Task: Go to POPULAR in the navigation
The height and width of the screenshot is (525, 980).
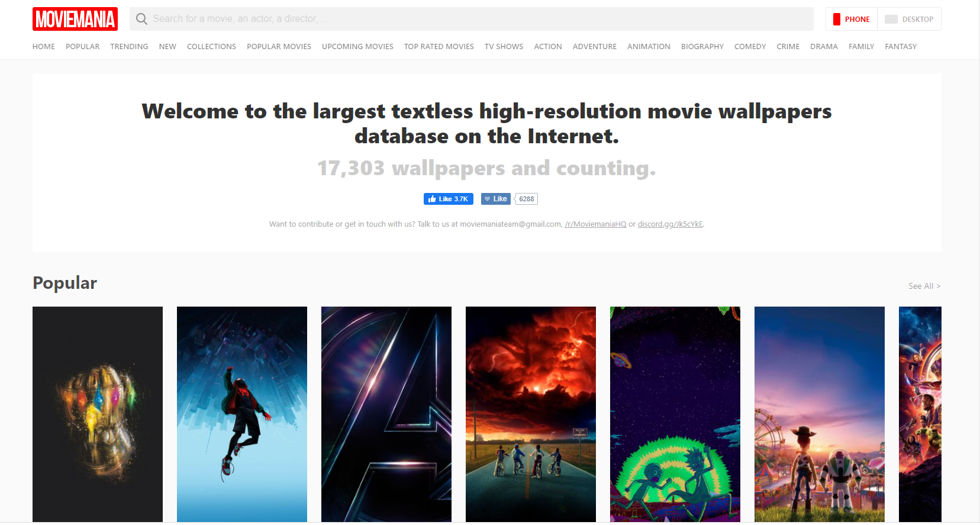Action: (83, 46)
